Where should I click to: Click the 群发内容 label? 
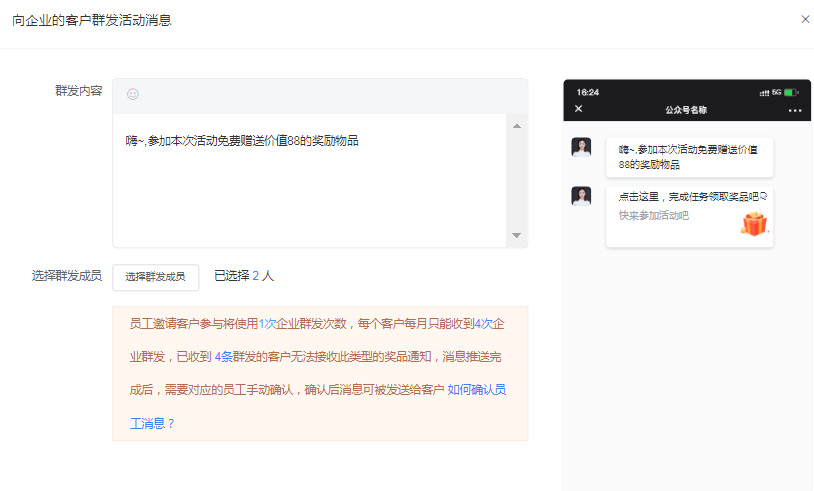point(79,91)
